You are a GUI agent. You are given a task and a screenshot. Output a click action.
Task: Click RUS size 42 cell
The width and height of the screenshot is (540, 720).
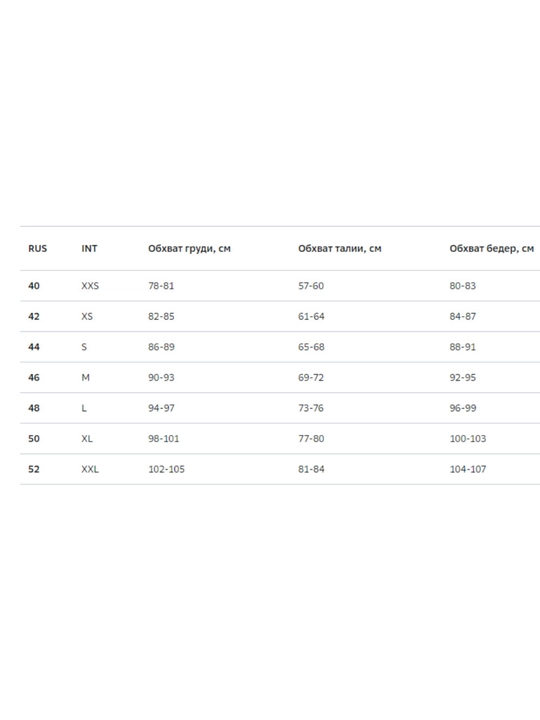pos(34,316)
